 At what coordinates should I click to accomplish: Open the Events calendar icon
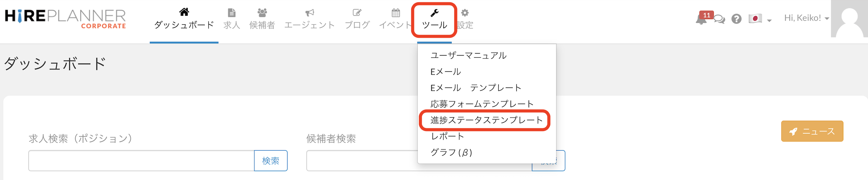[x=396, y=13]
